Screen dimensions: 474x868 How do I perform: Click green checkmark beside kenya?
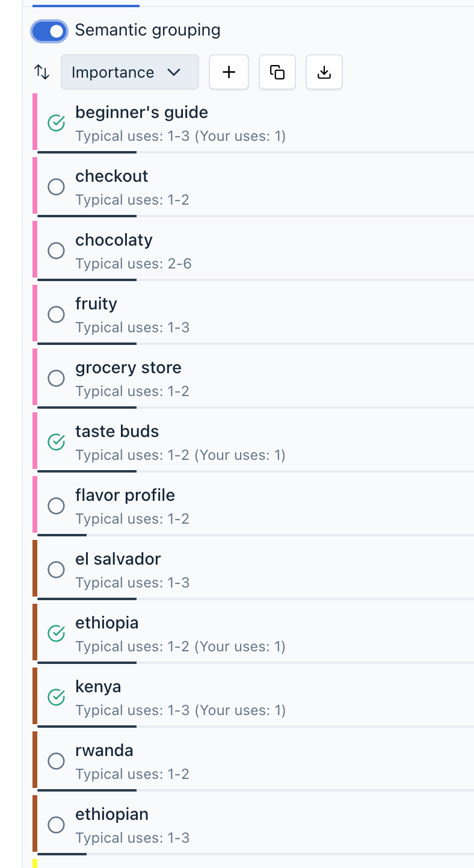(x=56, y=698)
